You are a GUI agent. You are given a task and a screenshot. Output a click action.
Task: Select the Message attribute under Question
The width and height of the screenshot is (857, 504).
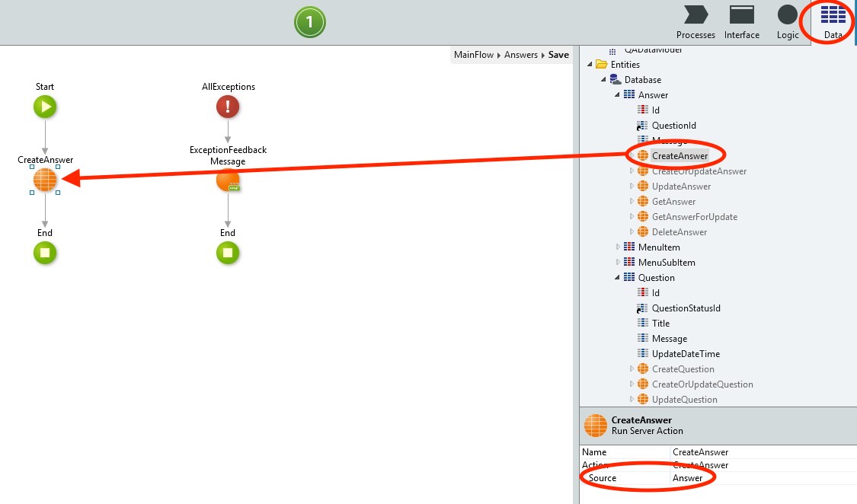pyautogui.click(x=670, y=339)
